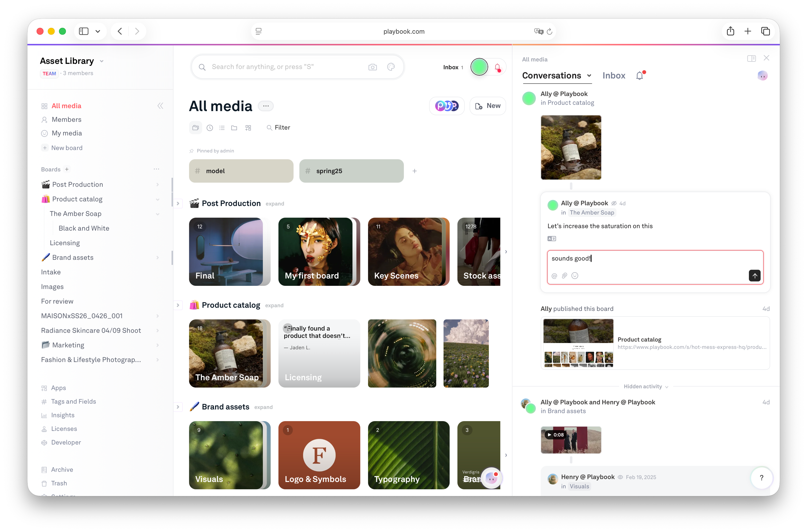
Task: Open the Asset Library workspace dropdown
Action: pyautogui.click(x=102, y=61)
